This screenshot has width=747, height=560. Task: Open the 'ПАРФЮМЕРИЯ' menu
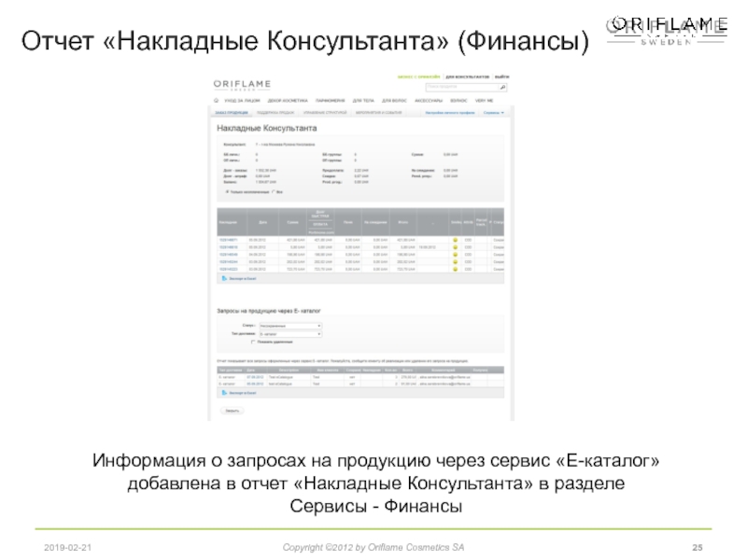(x=330, y=101)
